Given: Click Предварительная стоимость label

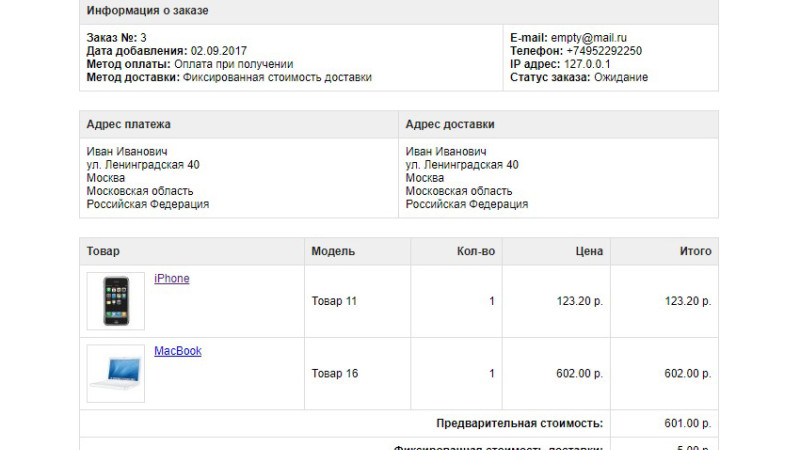Looking at the screenshot, I should (520, 423).
